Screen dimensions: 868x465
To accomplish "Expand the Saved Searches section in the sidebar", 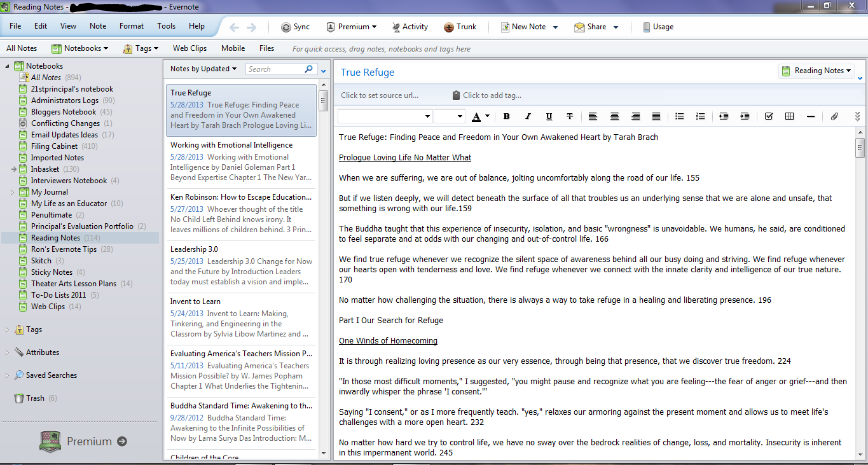I will 7,375.
